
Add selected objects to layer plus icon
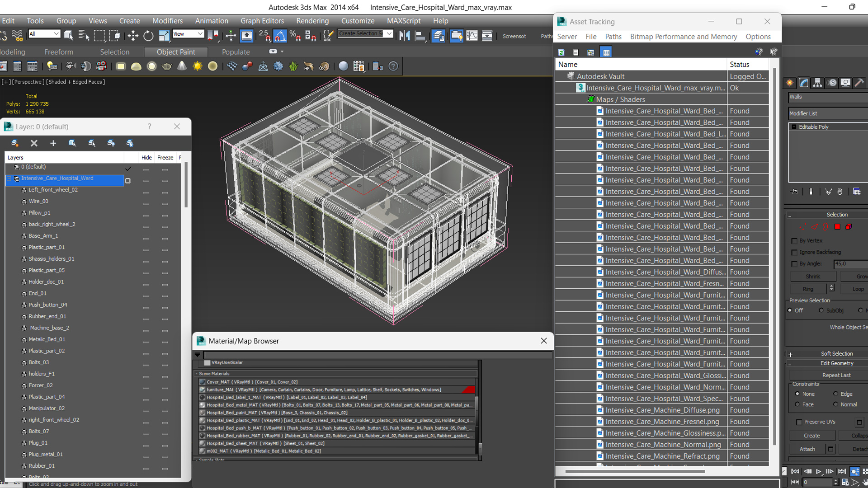pyautogui.click(x=53, y=143)
